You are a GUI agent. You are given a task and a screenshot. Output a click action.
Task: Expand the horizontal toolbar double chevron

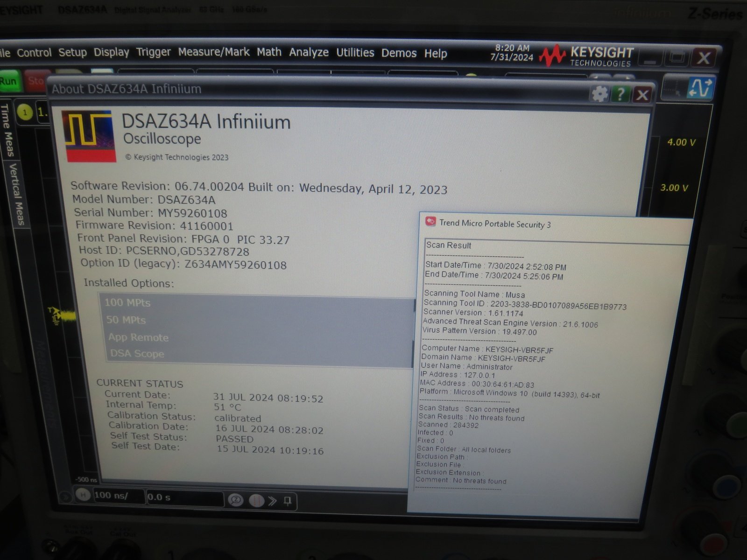pyautogui.click(x=273, y=501)
